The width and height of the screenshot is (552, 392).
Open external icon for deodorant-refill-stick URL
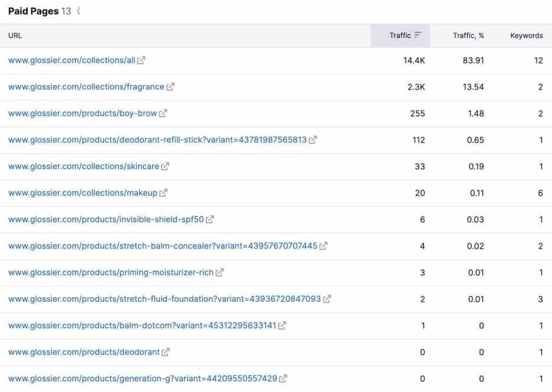tap(313, 140)
